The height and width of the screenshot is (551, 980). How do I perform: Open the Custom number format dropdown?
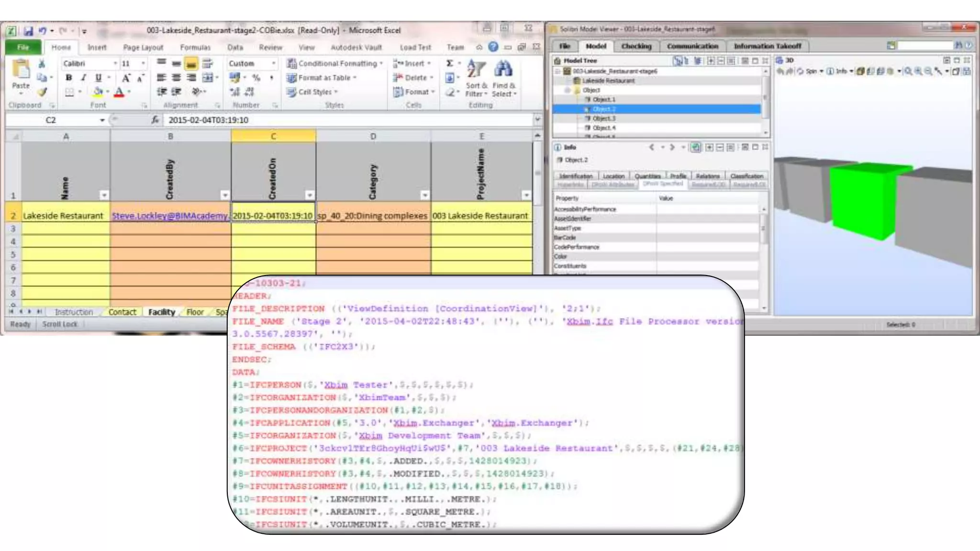tap(273, 63)
